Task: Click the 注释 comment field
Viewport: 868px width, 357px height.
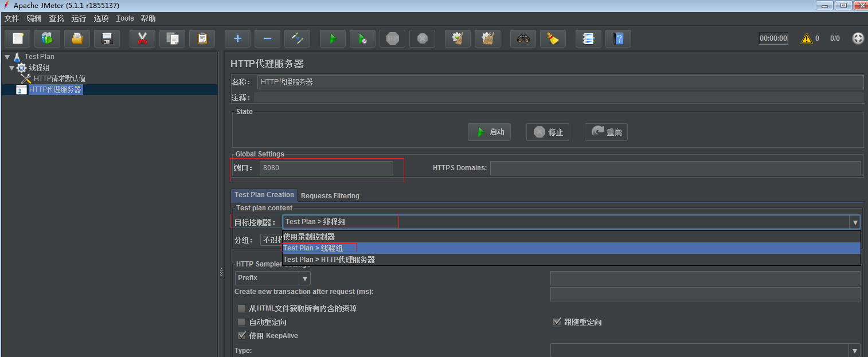Action: pyautogui.click(x=559, y=97)
